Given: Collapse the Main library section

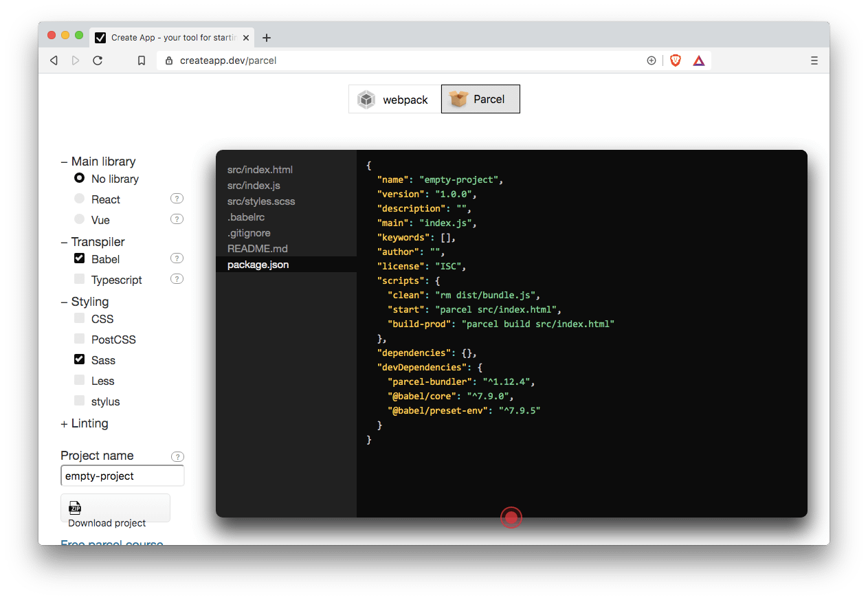Looking at the screenshot, I should 63,161.
